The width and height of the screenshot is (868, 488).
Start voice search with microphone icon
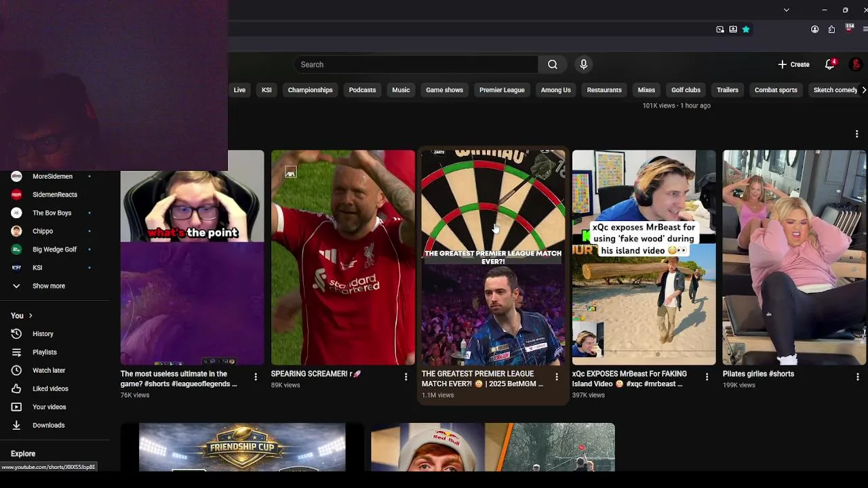click(583, 64)
